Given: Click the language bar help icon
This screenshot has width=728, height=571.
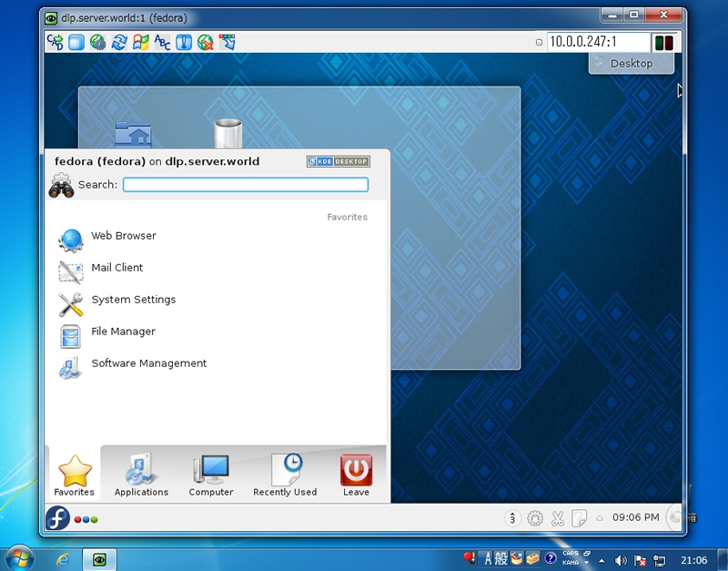Looking at the screenshot, I should tap(551, 557).
